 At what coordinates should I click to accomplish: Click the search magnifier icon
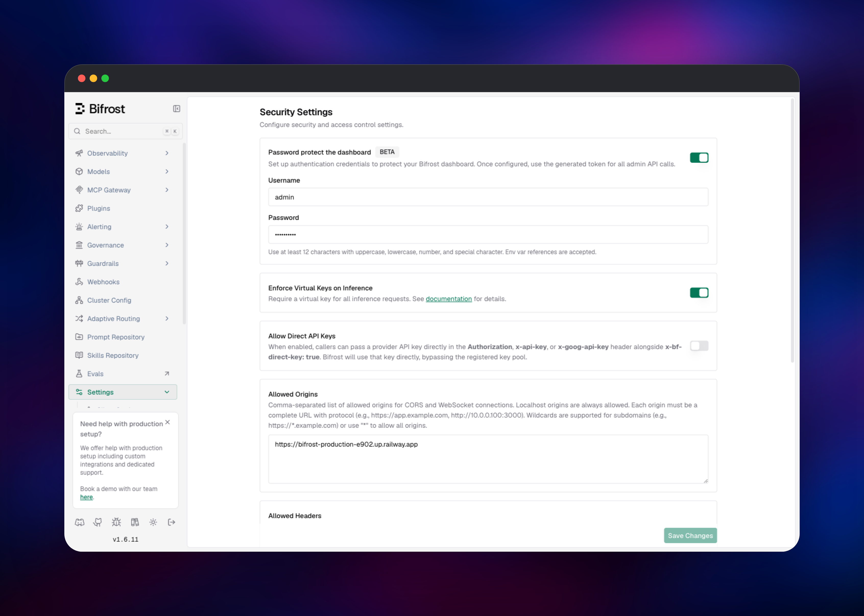77,131
